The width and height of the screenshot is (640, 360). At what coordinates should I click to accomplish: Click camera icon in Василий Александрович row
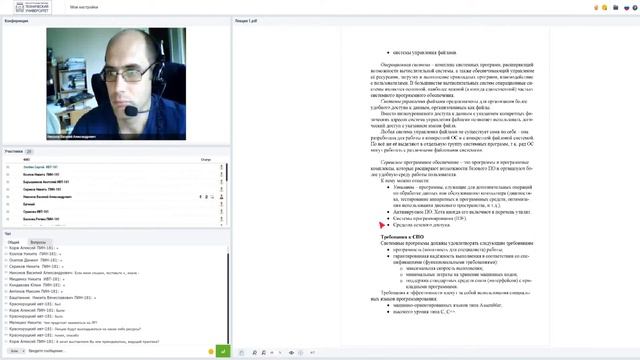coord(207,197)
